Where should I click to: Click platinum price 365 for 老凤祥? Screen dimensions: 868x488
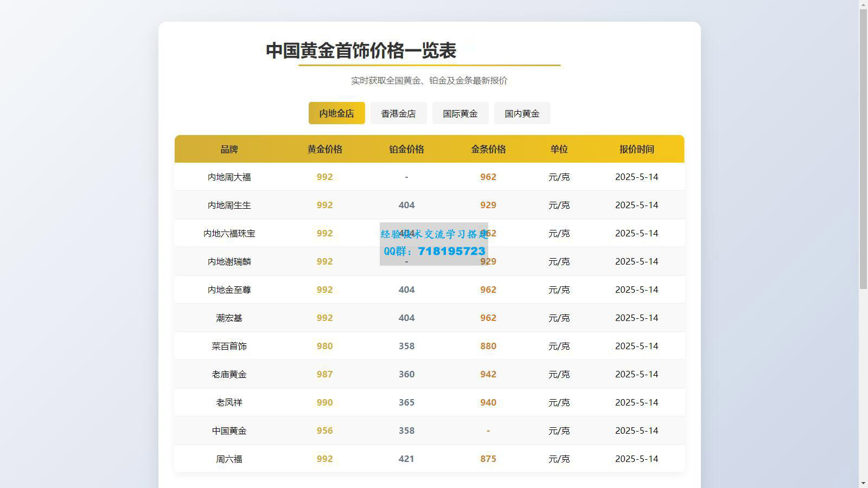coord(406,402)
